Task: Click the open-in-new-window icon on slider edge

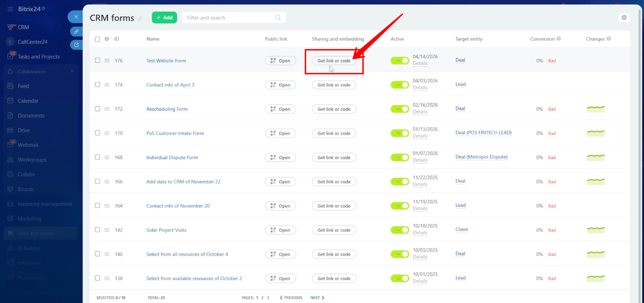Action: point(76,45)
